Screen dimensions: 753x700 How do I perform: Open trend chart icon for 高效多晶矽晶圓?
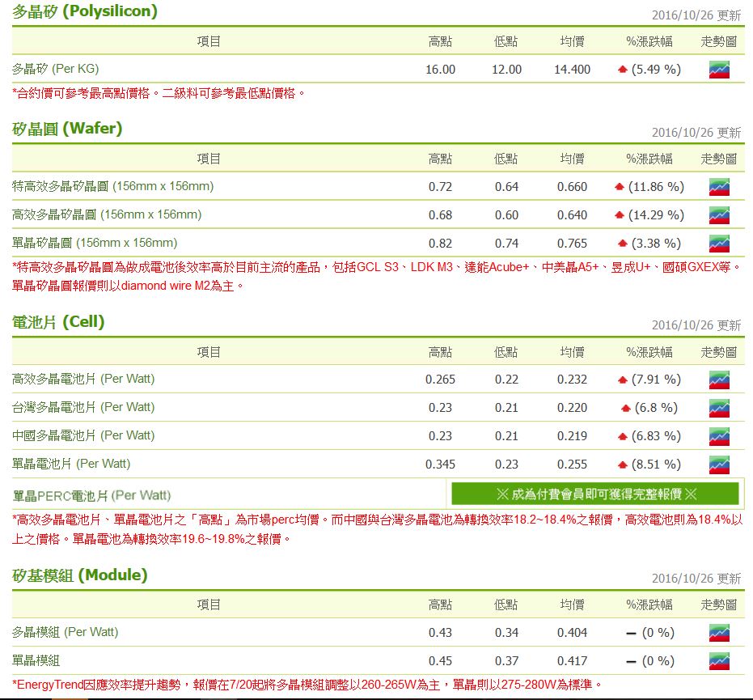[719, 215]
